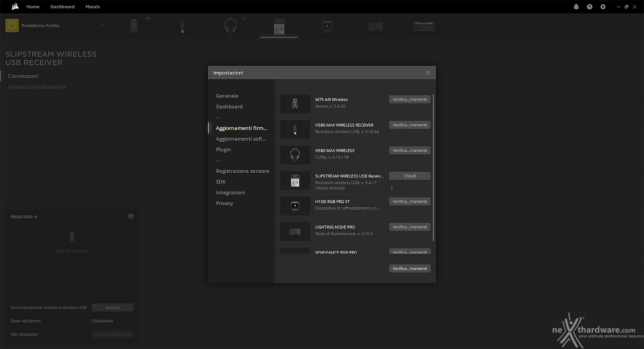Click the info icon beside Associato a
644x349 pixels.
[x=131, y=216]
